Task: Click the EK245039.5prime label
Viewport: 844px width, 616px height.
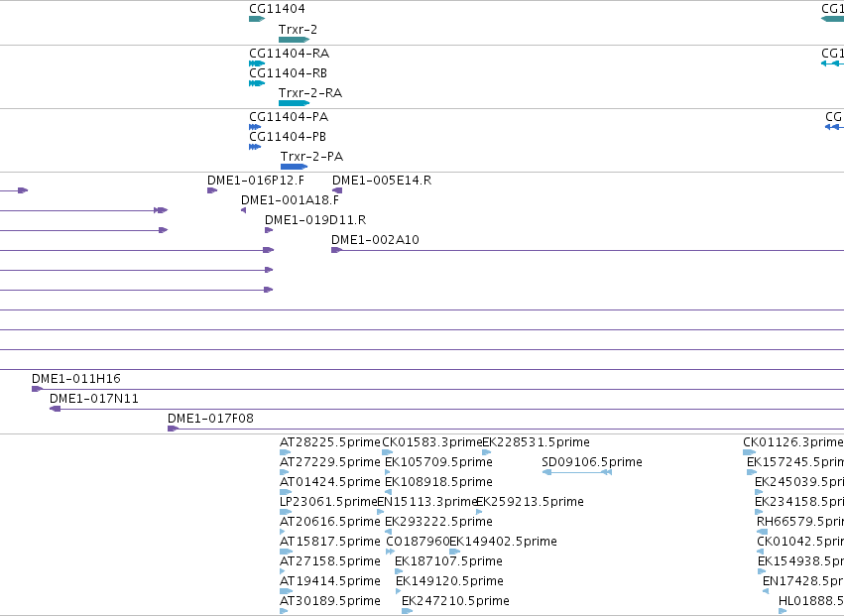Action: (x=799, y=482)
